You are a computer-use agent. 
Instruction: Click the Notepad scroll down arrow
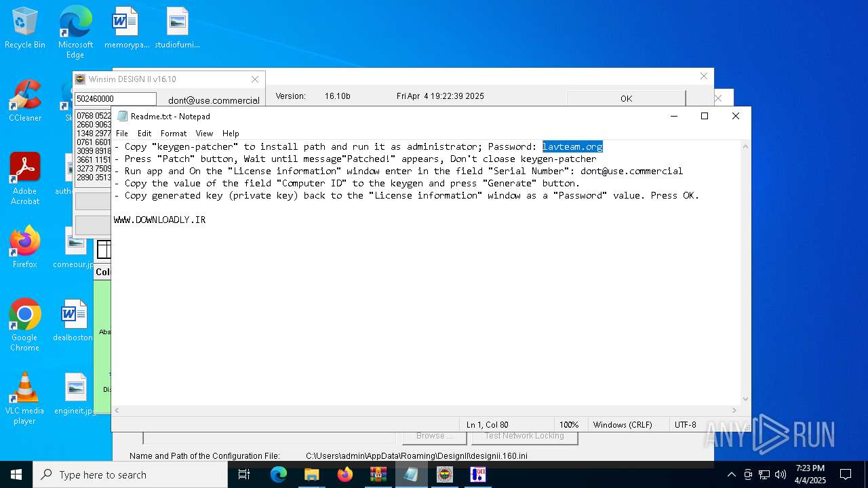coord(745,399)
